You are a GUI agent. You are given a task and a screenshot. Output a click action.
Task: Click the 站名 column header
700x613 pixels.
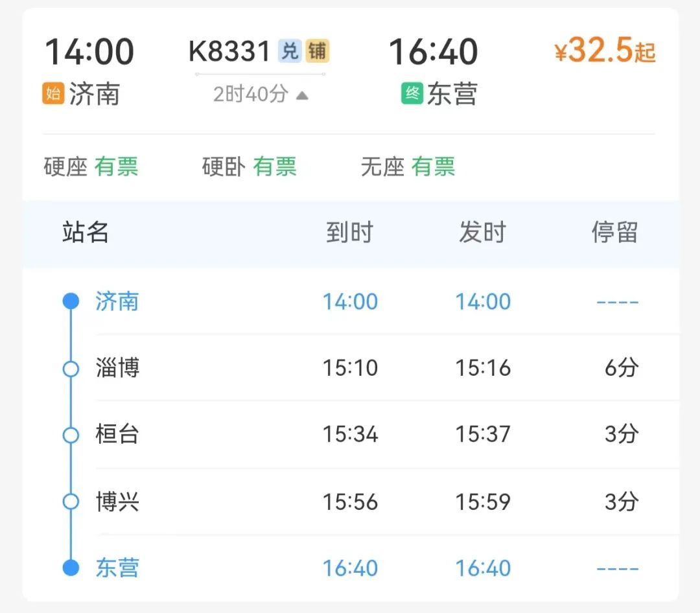(x=86, y=232)
